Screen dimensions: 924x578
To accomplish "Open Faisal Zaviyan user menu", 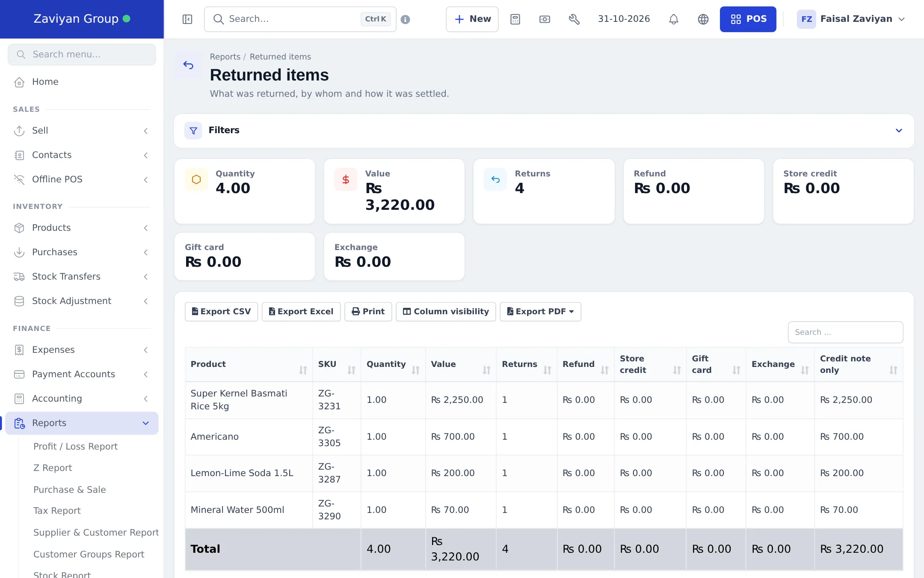I will point(851,19).
